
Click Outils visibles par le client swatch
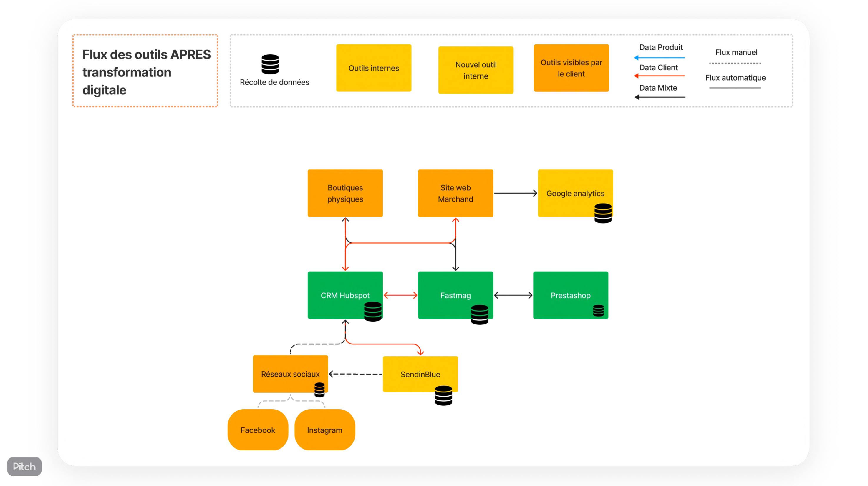pos(571,68)
